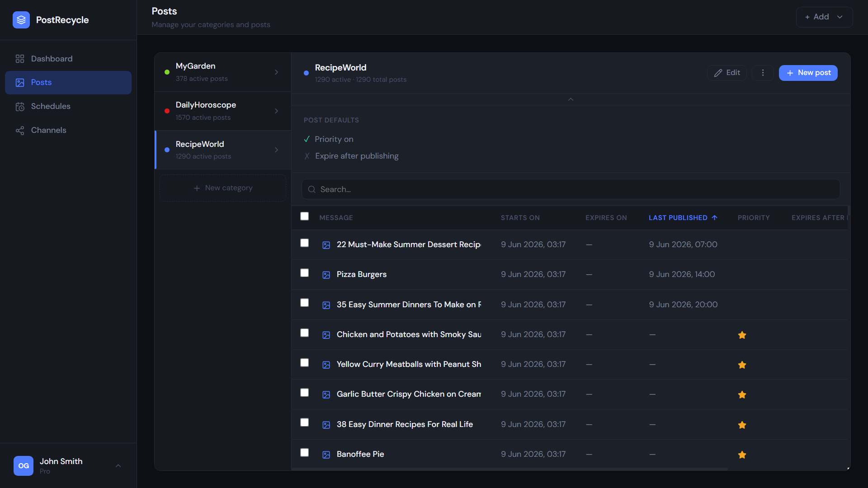The width and height of the screenshot is (868, 488).
Task: Click the New post button
Action: (x=808, y=73)
